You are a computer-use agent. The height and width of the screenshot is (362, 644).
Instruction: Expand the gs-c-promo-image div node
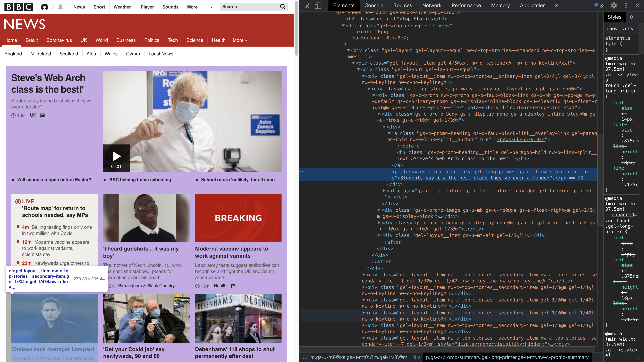pyautogui.click(x=379, y=210)
